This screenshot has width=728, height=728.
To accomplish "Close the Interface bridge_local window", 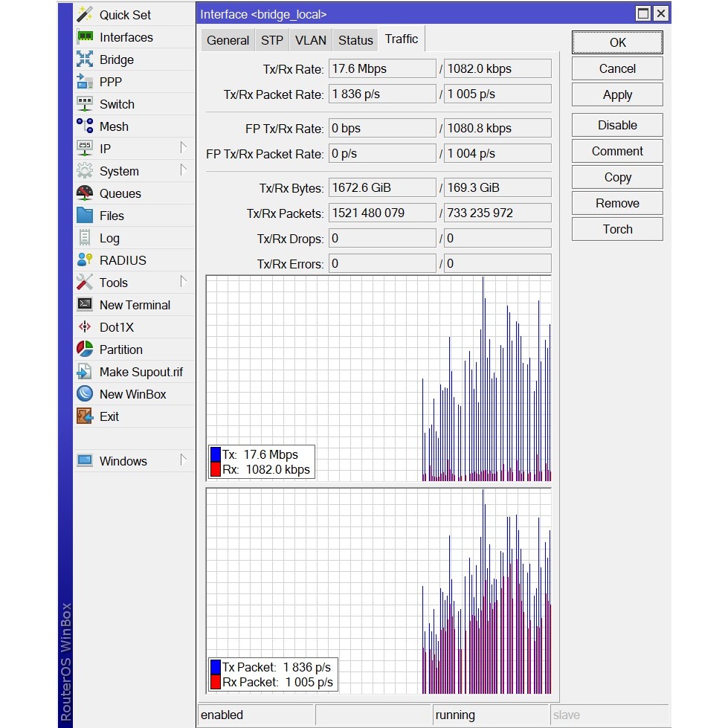I will 660,13.
